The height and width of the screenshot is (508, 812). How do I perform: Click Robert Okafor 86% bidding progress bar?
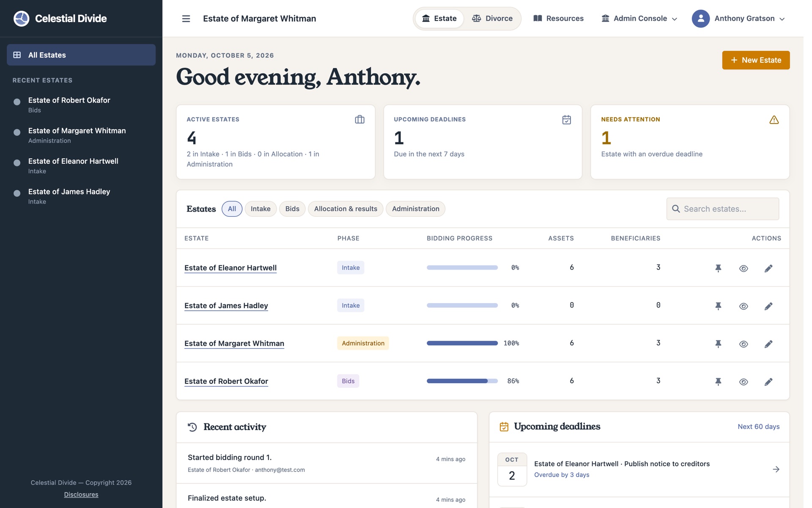coord(462,381)
